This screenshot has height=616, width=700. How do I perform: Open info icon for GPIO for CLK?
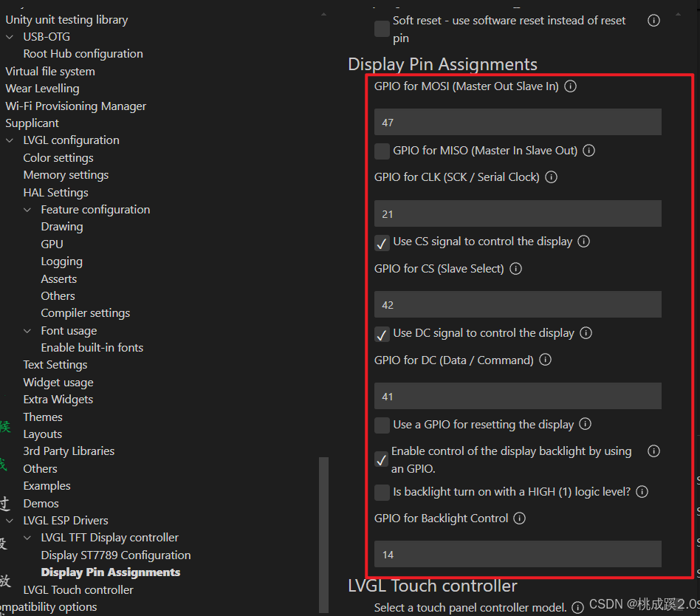pyautogui.click(x=552, y=177)
